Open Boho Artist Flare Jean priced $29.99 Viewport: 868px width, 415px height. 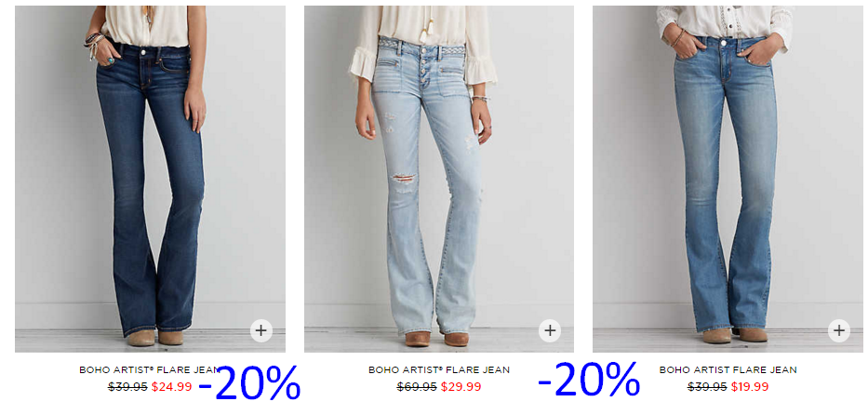pyautogui.click(x=439, y=369)
